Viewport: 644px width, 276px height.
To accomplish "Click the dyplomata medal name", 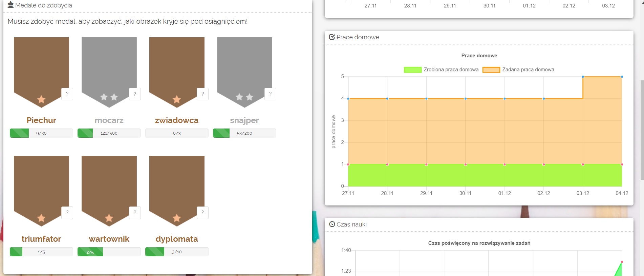I will tap(177, 239).
